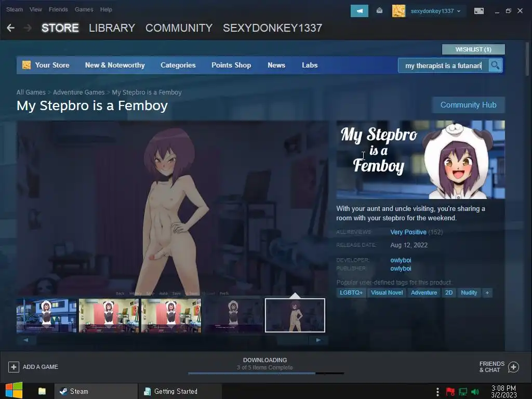Screen dimensions: 532x399
Task: Click the magnifier search button
Action: 495,65
